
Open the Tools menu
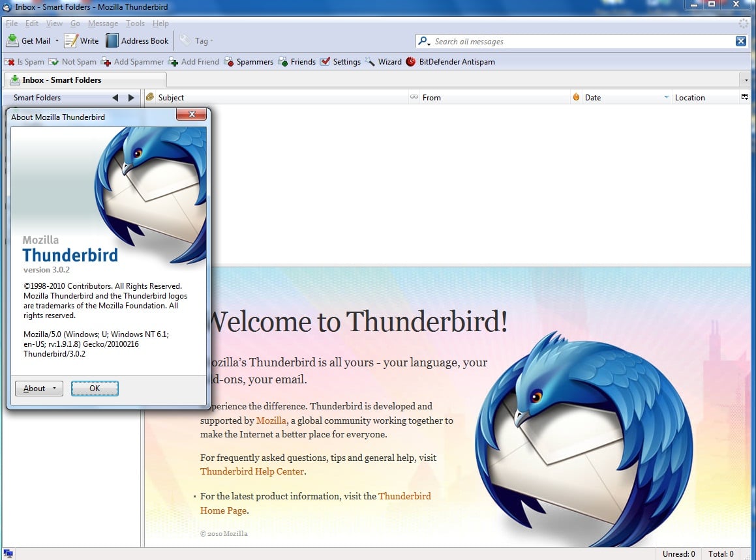click(135, 23)
